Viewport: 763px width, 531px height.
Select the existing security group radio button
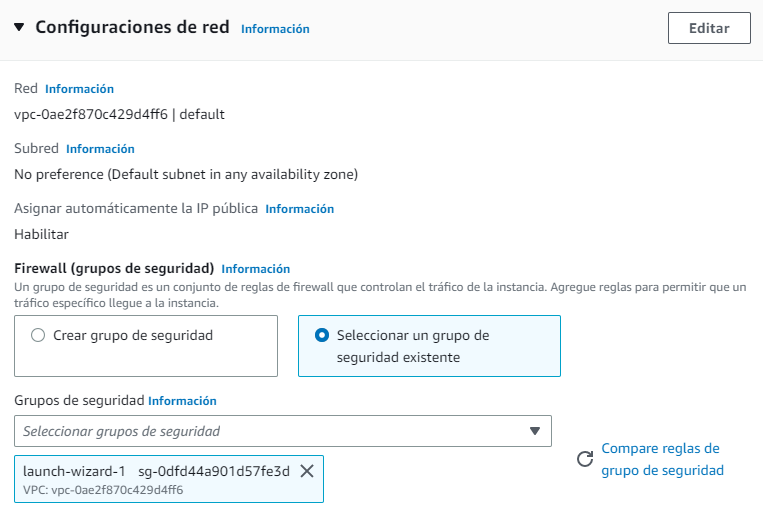point(322,335)
